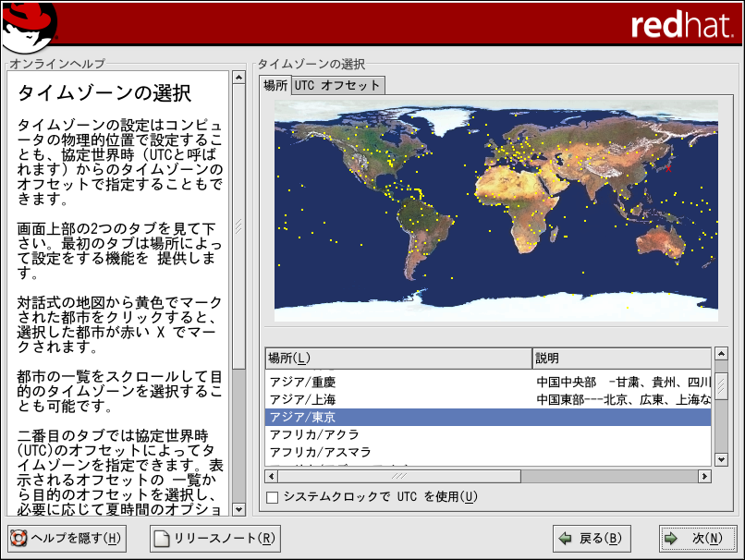Enable system clock uses UTC checkbox
Image resolution: width=745 pixels, height=560 pixels.
(272, 497)
